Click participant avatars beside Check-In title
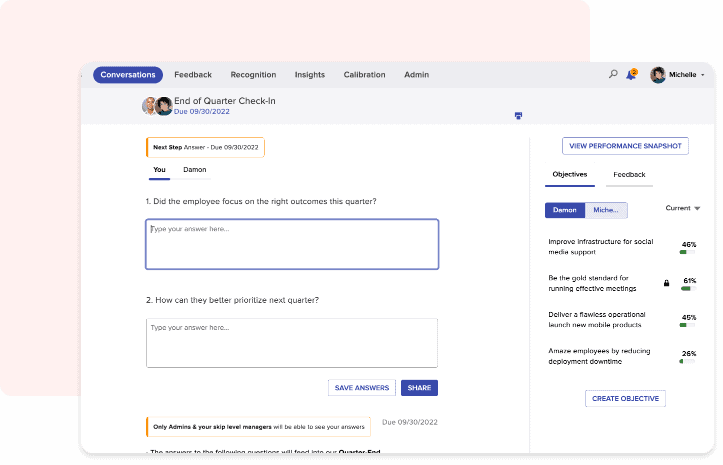Viewport: 723px width, 465px height. point(157,106)
